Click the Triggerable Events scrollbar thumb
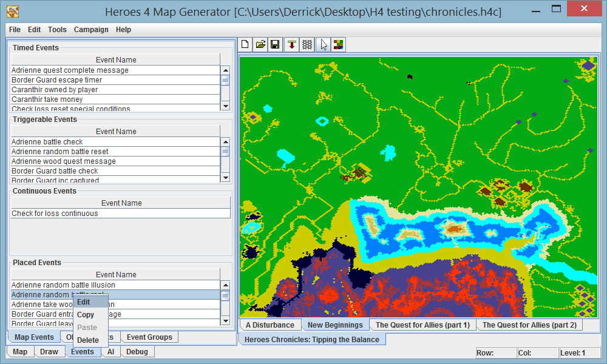The width and height of the screenshot is (607, 364). click(225, 152)
